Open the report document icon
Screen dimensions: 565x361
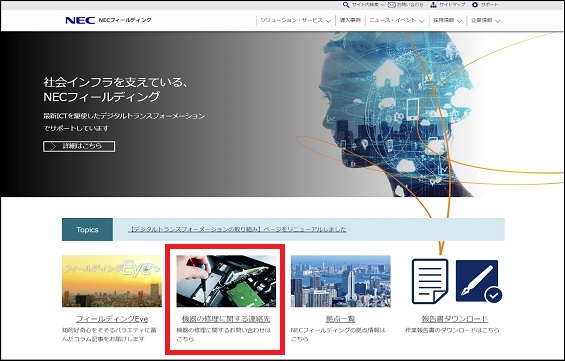(430, 281)
